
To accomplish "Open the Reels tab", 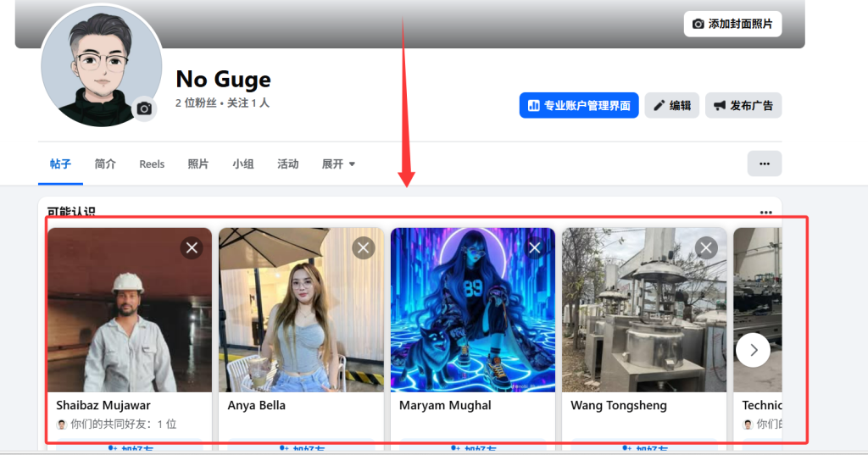I will coord(152,164).
